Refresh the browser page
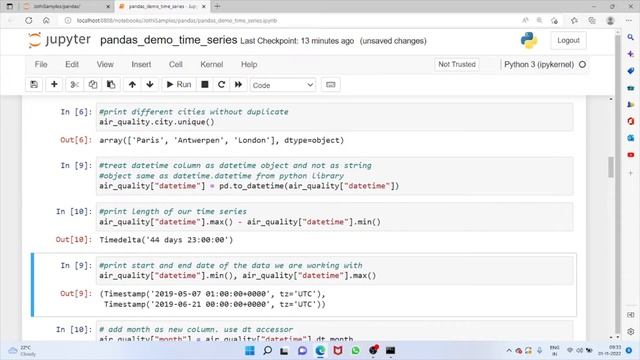The width and height of the screenshot is (640, 360). point(29,20)
